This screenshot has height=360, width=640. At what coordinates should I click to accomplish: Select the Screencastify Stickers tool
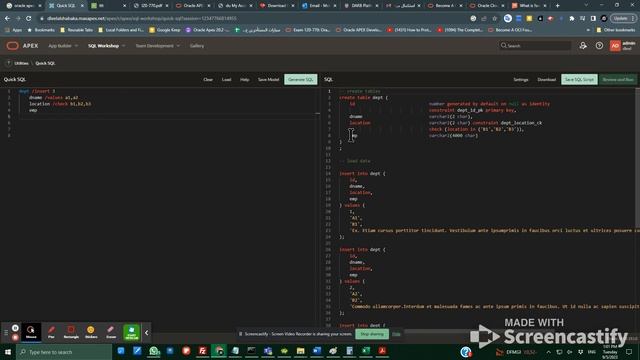[x=91, y=332]
